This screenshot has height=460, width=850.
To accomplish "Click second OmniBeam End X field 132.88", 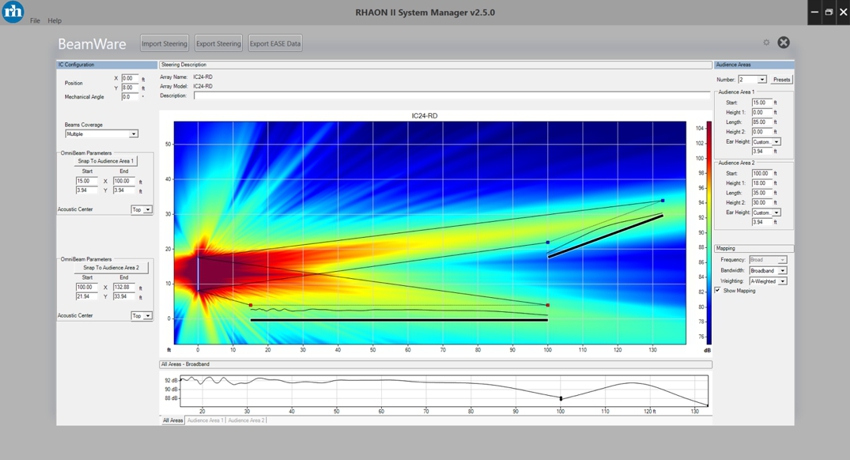I will pos(124,287).
